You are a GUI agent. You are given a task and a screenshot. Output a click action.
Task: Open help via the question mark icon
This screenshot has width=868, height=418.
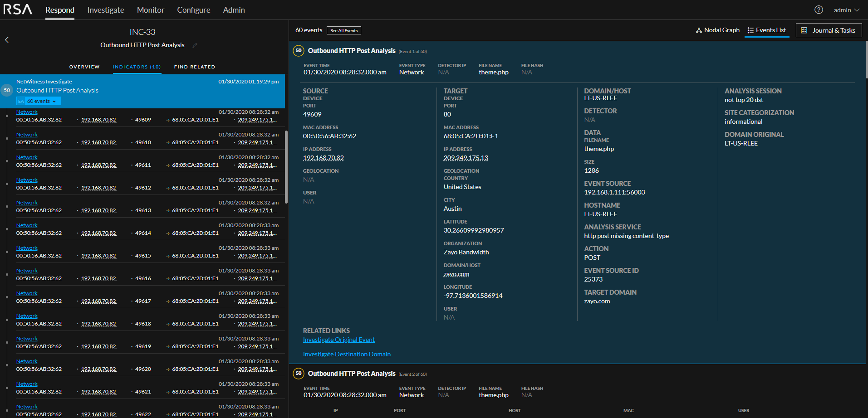[819, 10]
